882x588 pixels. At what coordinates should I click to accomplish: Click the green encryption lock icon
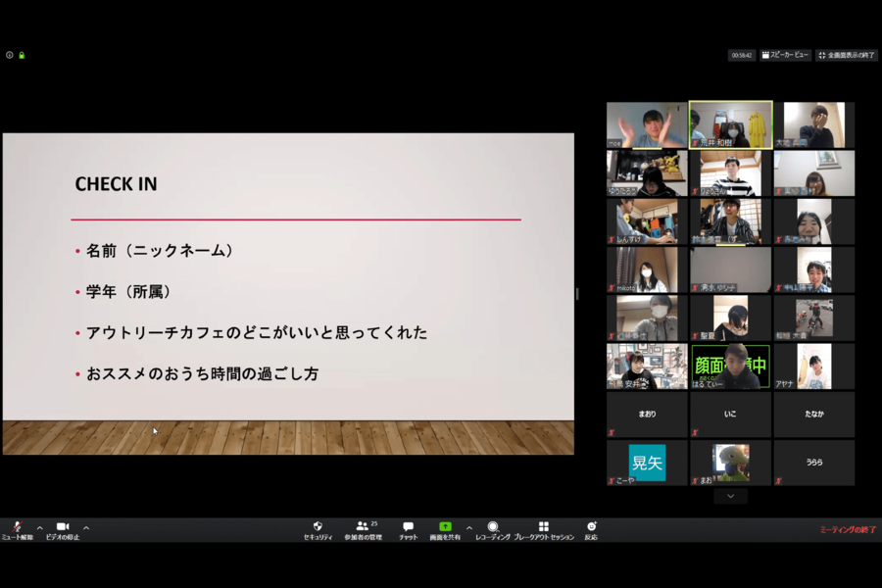22,55
